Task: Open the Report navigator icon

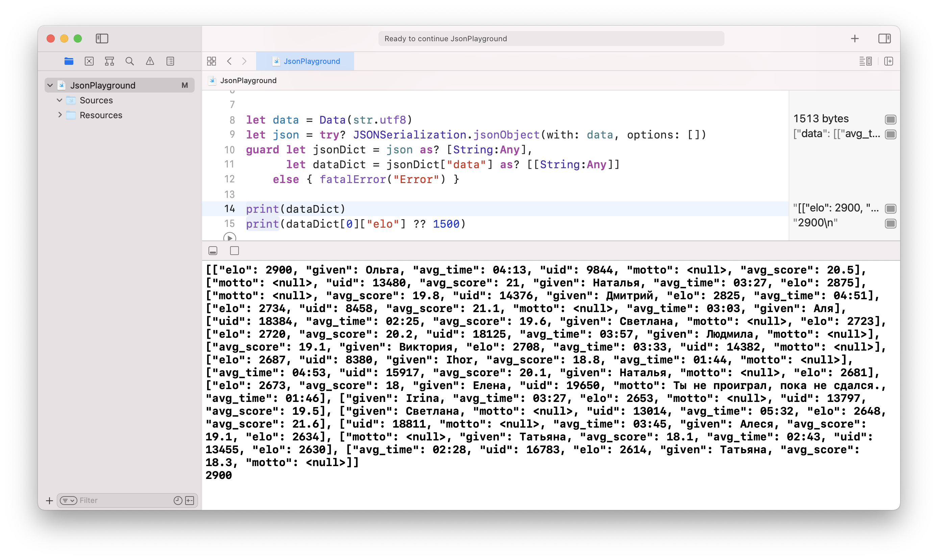Action: click(170, 61)
